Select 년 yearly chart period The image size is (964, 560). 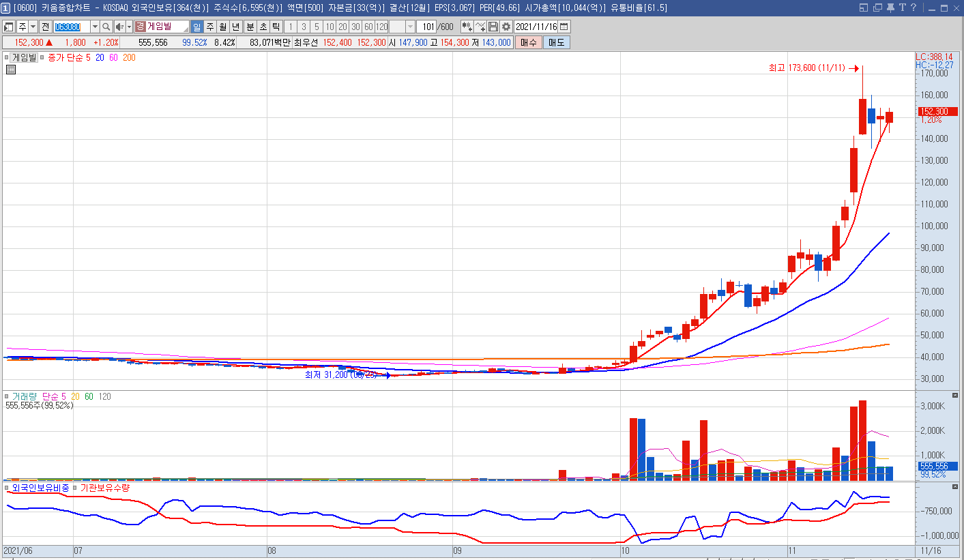(236, 27)
